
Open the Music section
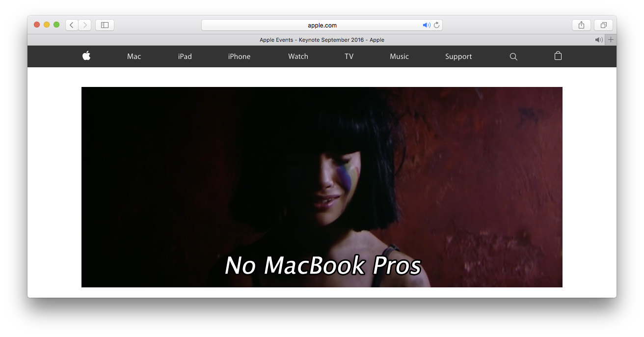click(x=399, y=56)
